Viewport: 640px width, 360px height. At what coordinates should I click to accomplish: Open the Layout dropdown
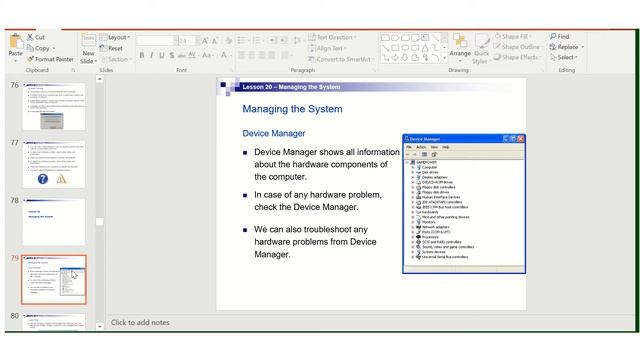(115, 37)
